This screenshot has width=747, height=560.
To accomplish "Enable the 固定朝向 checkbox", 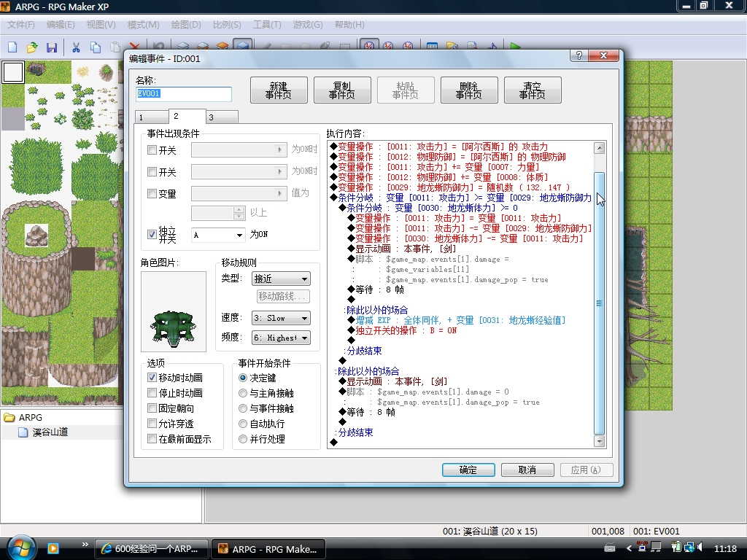I will pyautogui.click(x=152, y=408).
